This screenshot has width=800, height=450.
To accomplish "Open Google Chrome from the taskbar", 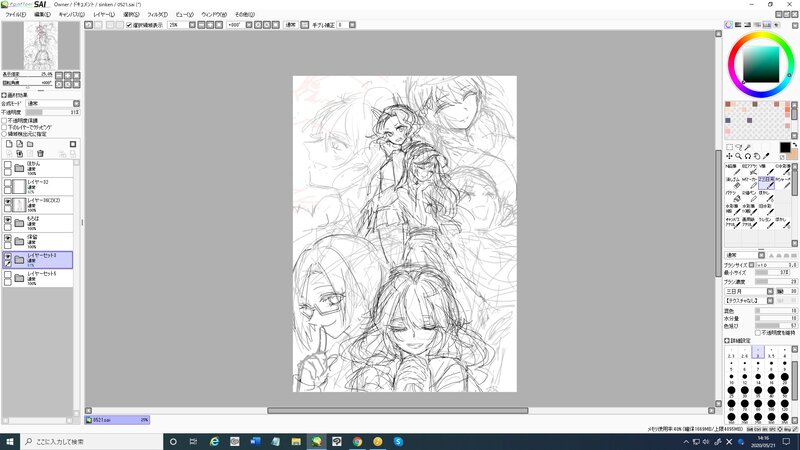I will click(357, 441).
